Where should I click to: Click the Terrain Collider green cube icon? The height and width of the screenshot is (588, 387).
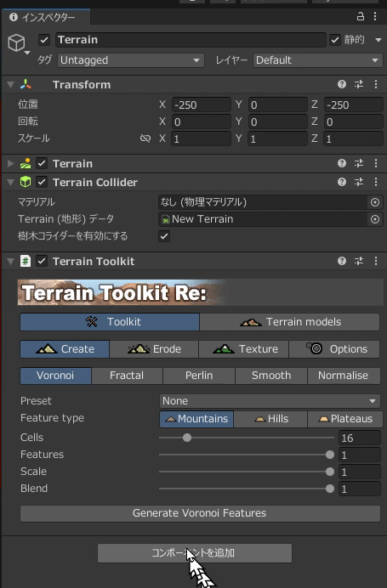click(26, 182)
